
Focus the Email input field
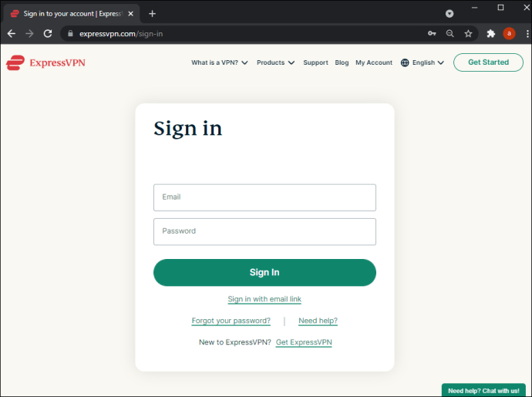click(x=264, y=197)
